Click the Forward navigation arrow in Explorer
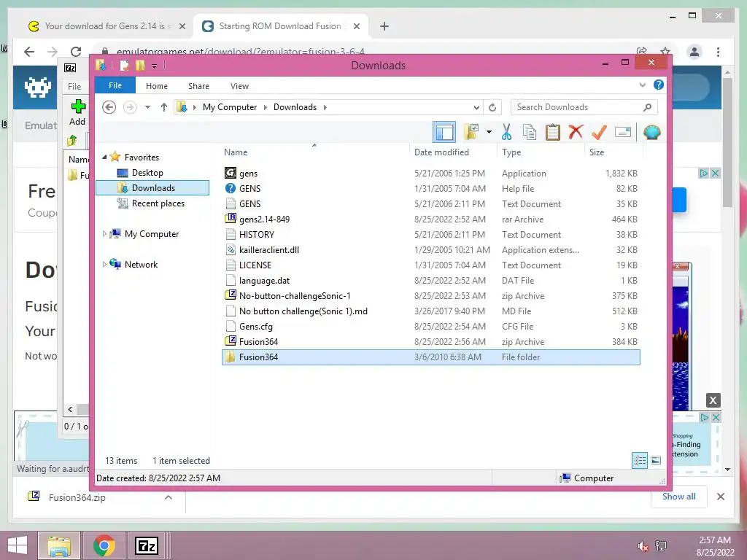The image size is (747, 560). point(130,107)
